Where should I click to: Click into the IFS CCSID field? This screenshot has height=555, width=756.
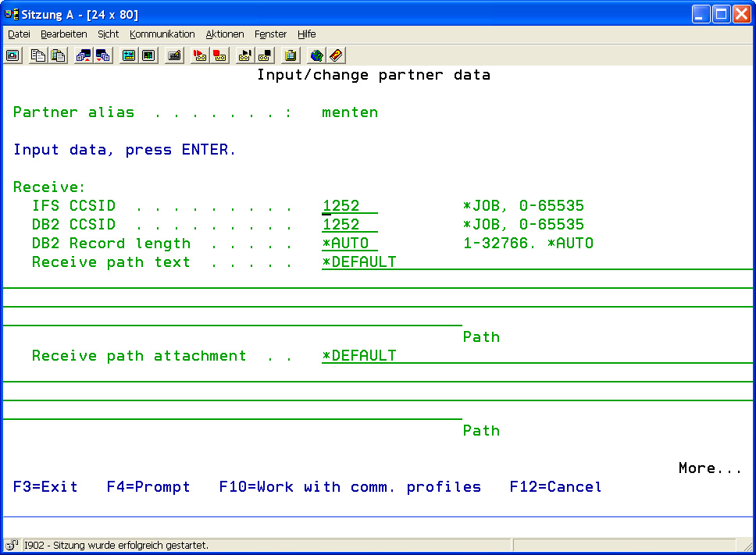pyautogui.click(x=349, y=206)
